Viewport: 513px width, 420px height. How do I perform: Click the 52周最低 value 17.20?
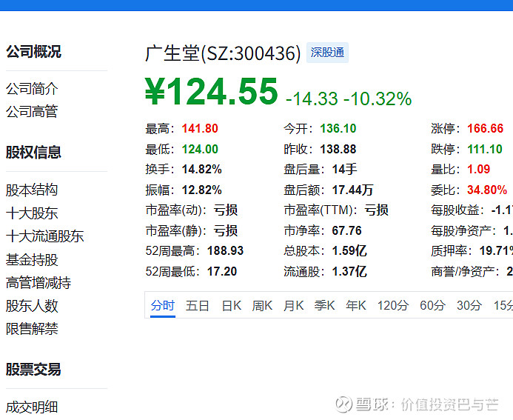[222, 272]
